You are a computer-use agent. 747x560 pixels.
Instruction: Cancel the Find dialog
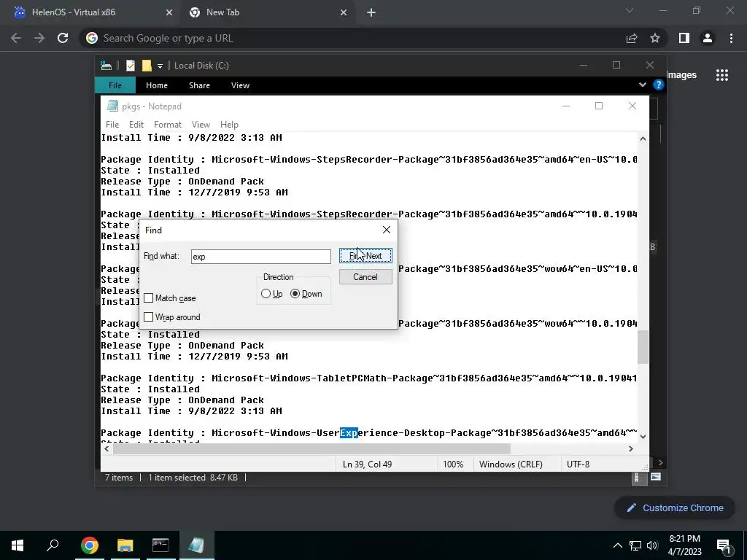click(366, 276)
